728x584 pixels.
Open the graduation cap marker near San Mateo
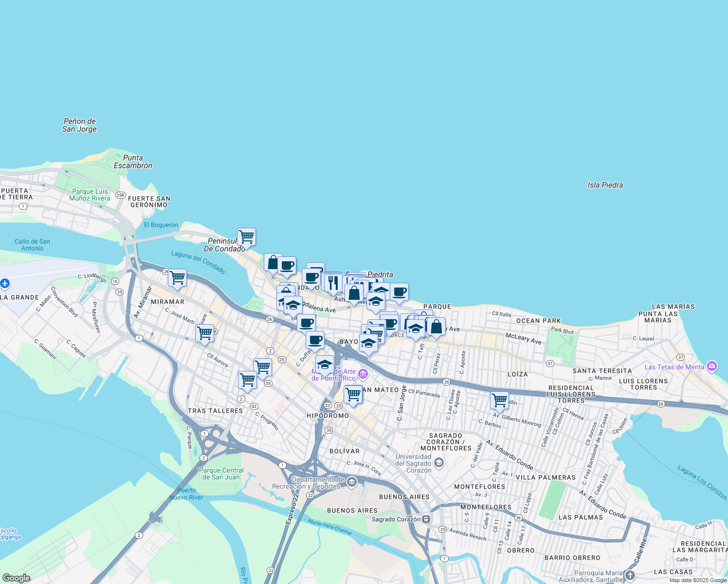coord(324,365)
